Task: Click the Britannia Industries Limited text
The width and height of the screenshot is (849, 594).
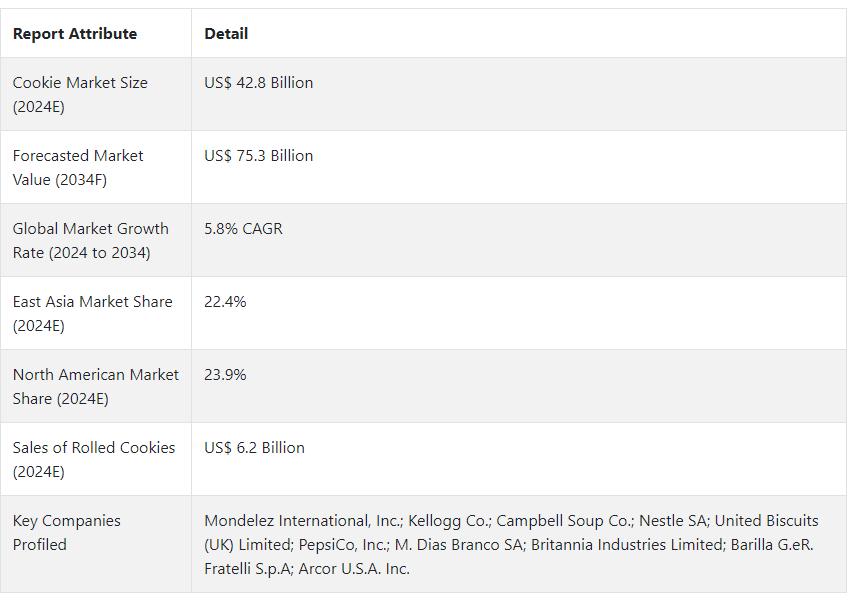Action: click(x=628, y=545)
